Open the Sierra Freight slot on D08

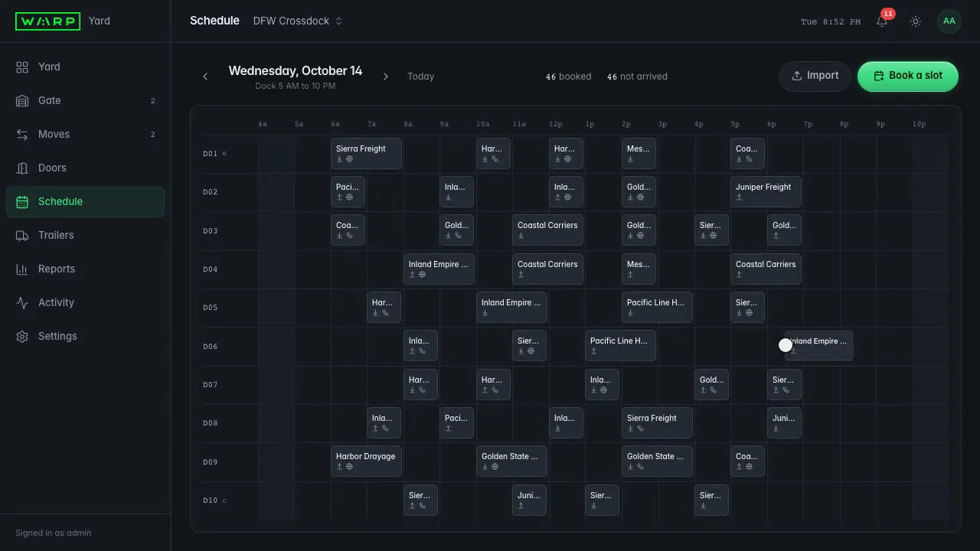[x=657, y=423]
